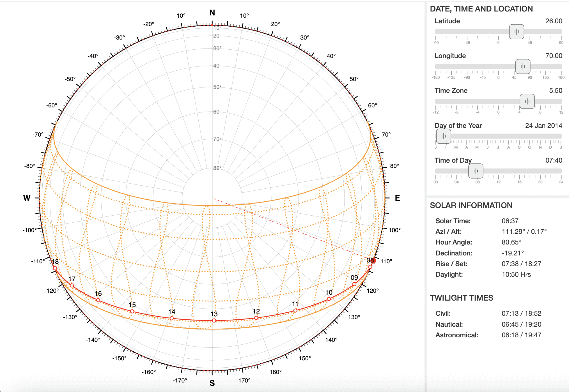Click the Time Zone slider handle
This screenshot has height=392, width=569.
(527, 101)
